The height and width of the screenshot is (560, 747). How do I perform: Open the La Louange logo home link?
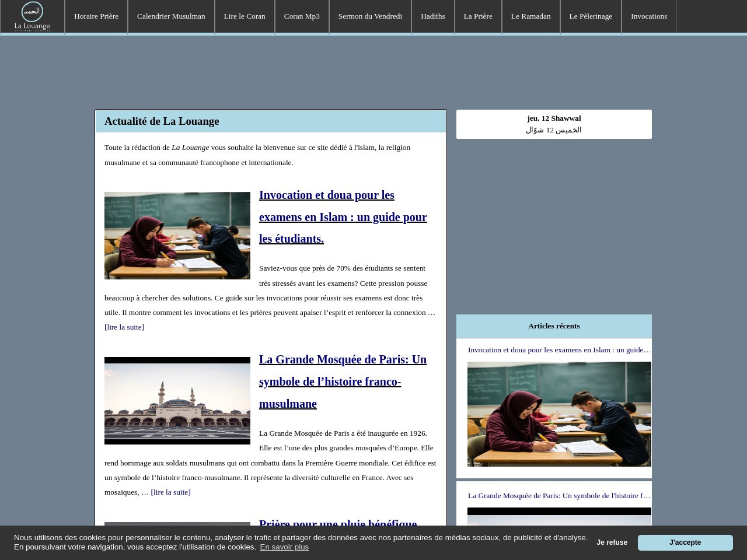(32, 16)
